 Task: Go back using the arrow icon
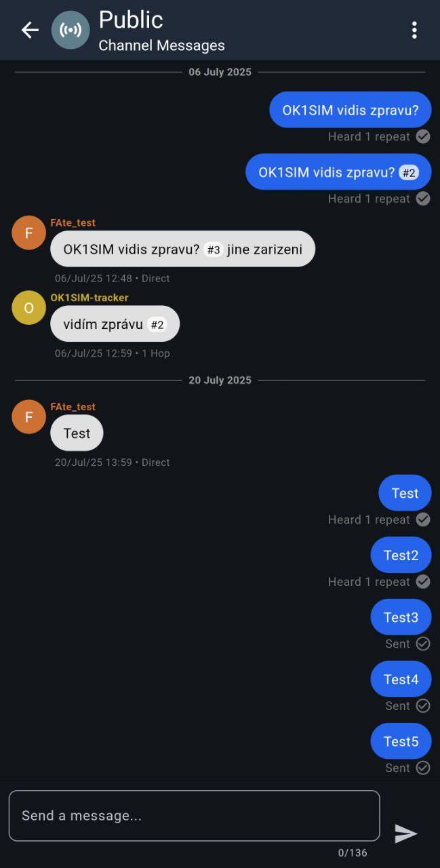pos(30,30)
